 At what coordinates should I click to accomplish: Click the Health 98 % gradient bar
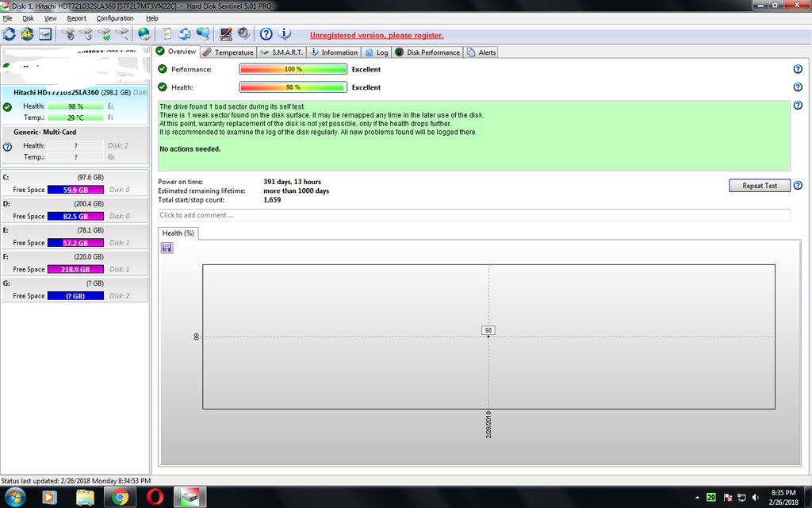pos(293,87)
